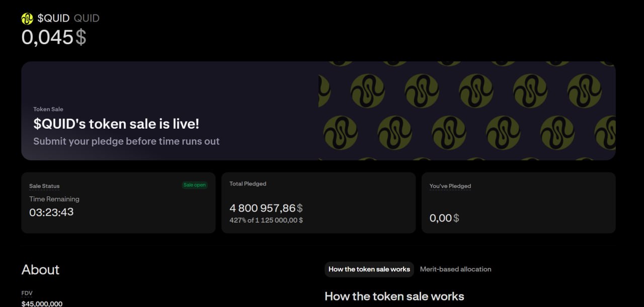This screenshot has width=644, height=307.
Task: Click the $QUID's token sale is live! headline
Action: pos(116,124)
